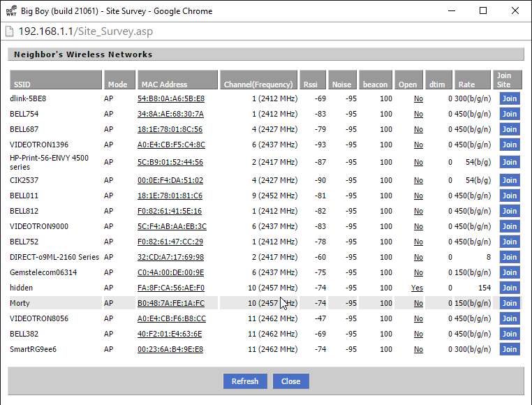Image resolution: width=532 pixels, height=405 pixels.
Task: Open MAC address B0:48:7A:FE:1A:FC link
Action: click(171, 303)
